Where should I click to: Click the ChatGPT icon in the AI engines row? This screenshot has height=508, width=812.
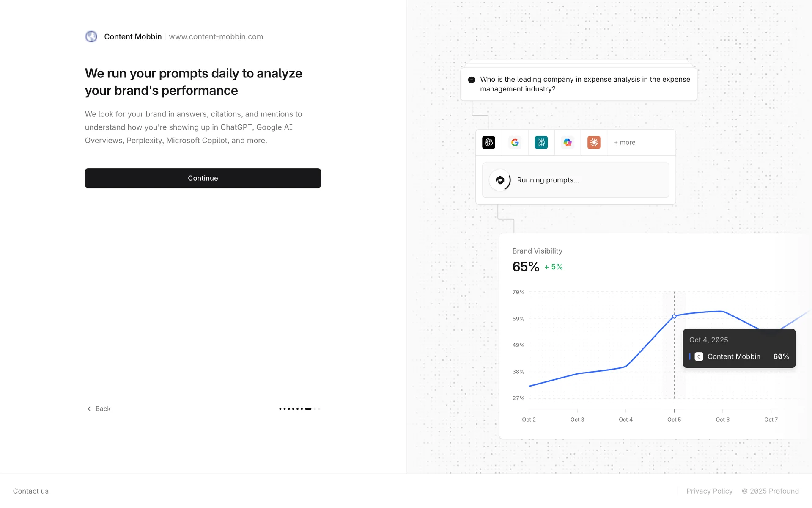pyautogui.click(x=488, y=143)
